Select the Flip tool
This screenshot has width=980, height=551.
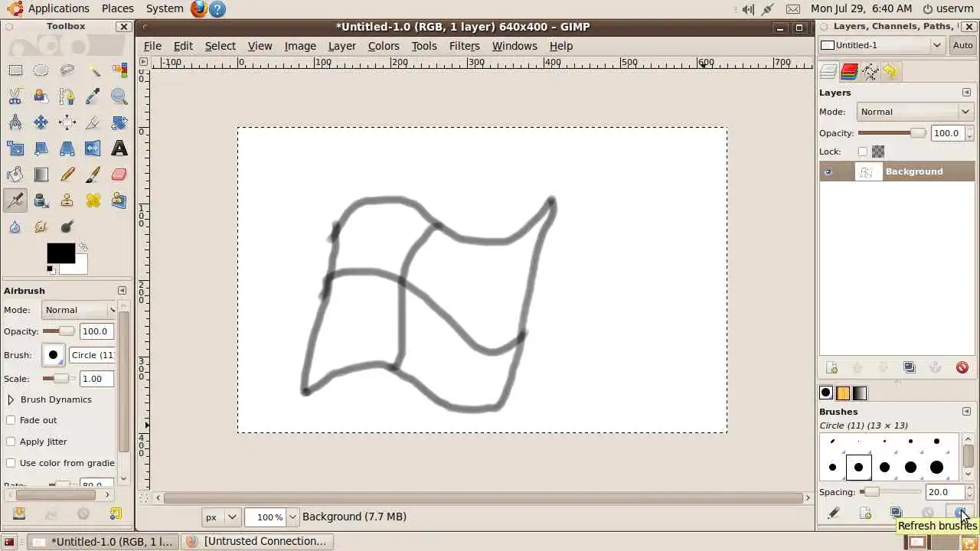(93, 148)
